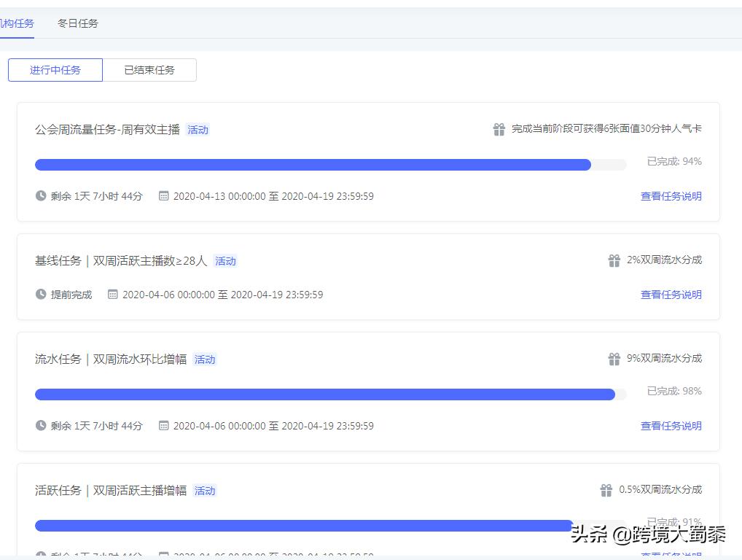Screen dimensions: 742x560
Task: Switch to 已结束任务 view
Action: [150, 69]
